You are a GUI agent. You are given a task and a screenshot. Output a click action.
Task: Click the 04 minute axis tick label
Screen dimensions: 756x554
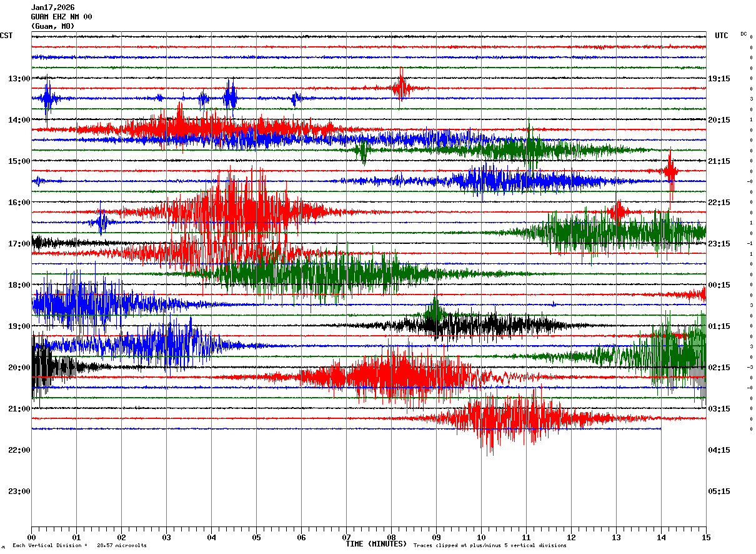coord(211,537)
